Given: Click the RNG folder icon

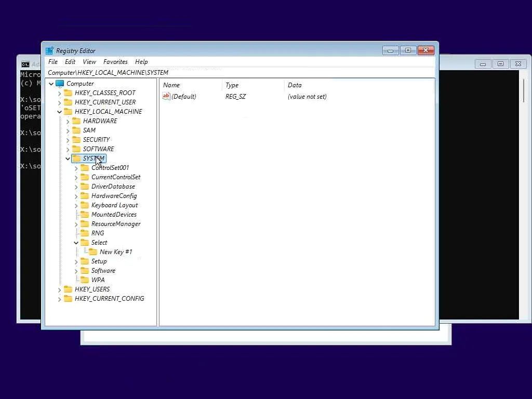Looking at the screenshot, I should click(85, 233).
